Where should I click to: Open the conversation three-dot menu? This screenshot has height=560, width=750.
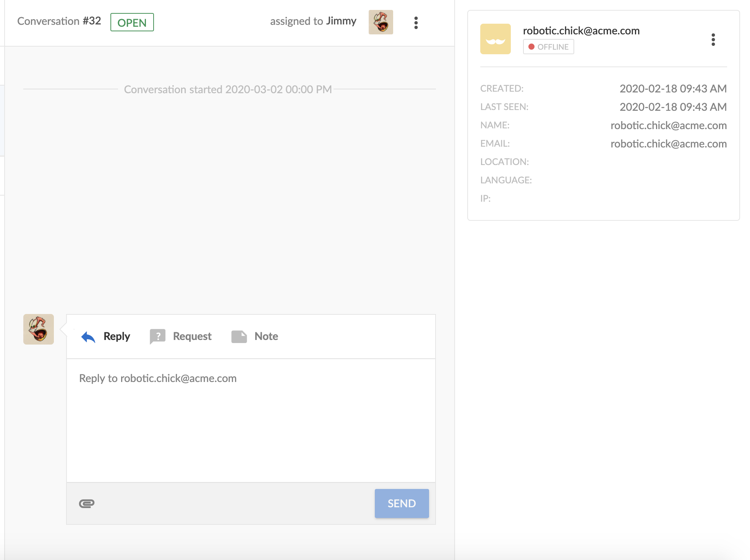coord(416,23)
